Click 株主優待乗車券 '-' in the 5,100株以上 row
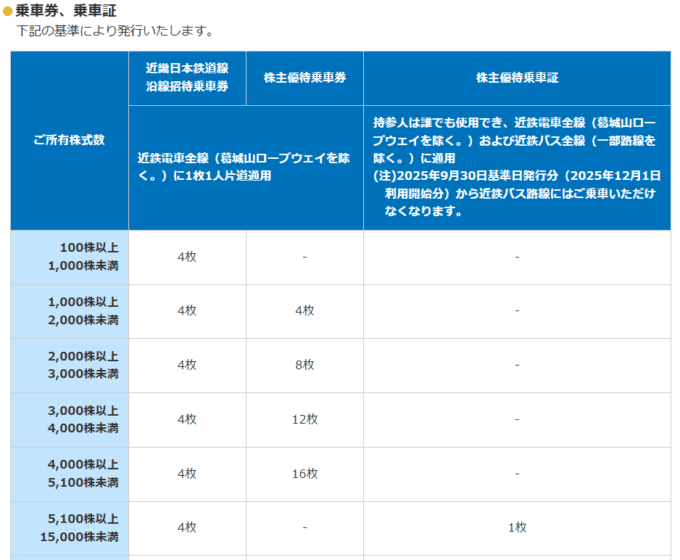The width and height of the screenshot is (680, 560). click(305, 528)
